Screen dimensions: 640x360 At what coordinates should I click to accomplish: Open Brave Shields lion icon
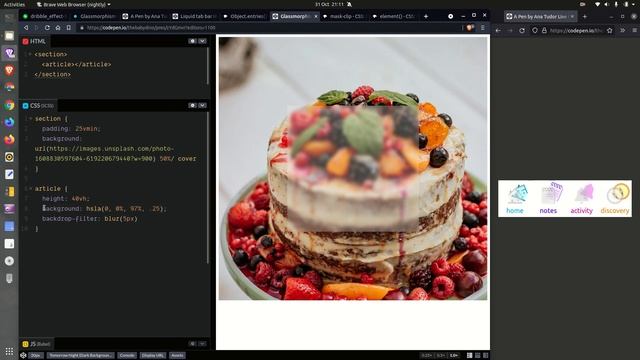[x=470, y=28]
